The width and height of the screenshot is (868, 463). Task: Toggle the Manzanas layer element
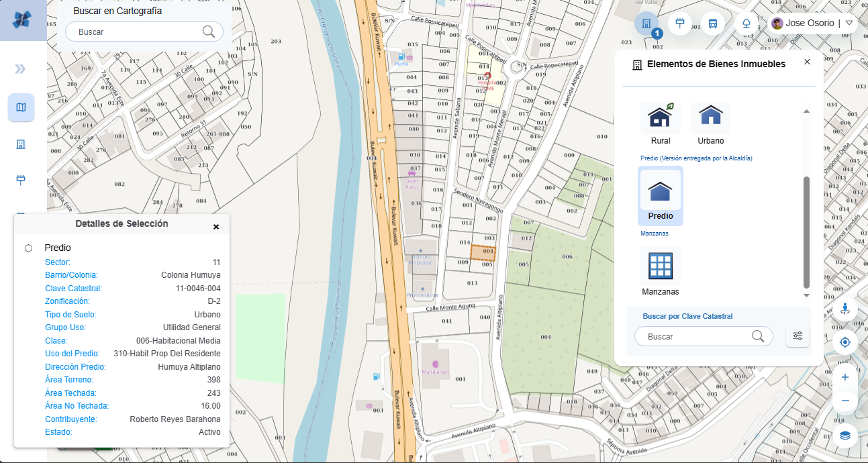tap(661, 270)
